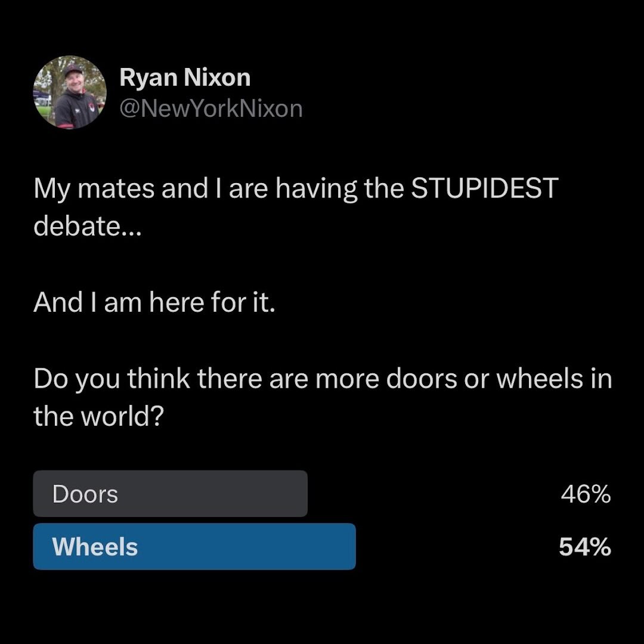
Task: Click the doors-or-wheels poll question text
Action: tap(322, 379)
